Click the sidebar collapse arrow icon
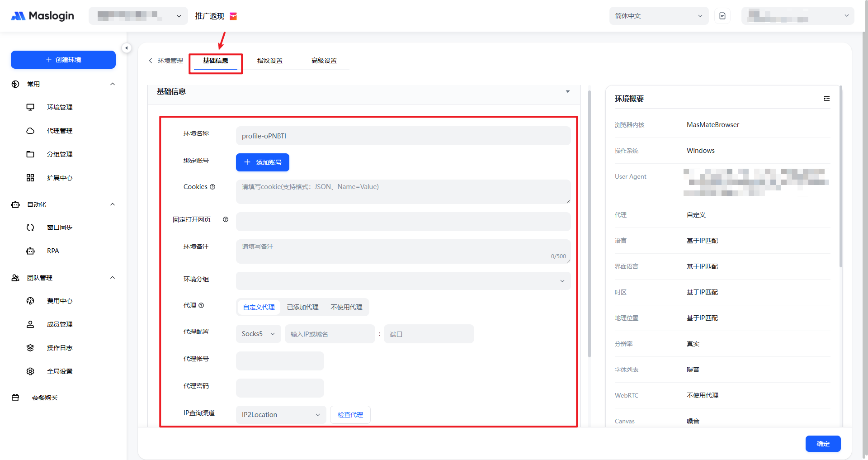 (127, 48)
